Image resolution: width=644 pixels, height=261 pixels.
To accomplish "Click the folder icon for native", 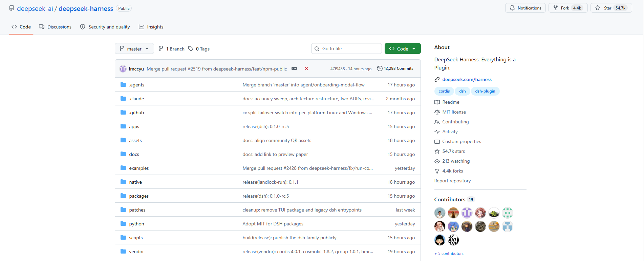I will tap(123, 182).
